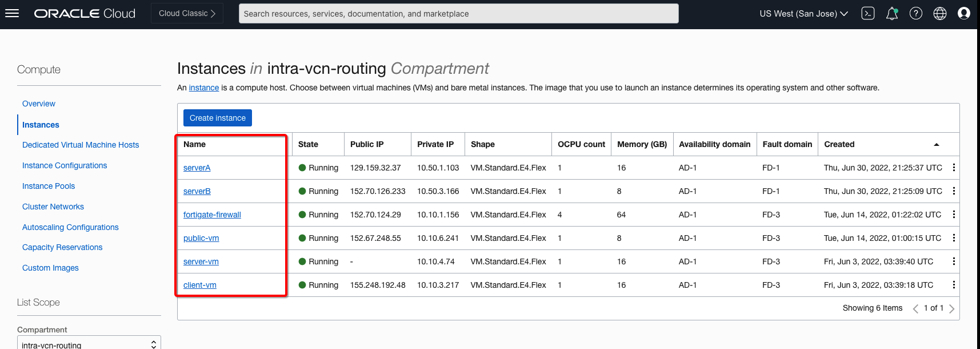Select private IP 10.10.4.74
Image resolution: width=980 pixels, height=349 pixels.
coord(436,261)
